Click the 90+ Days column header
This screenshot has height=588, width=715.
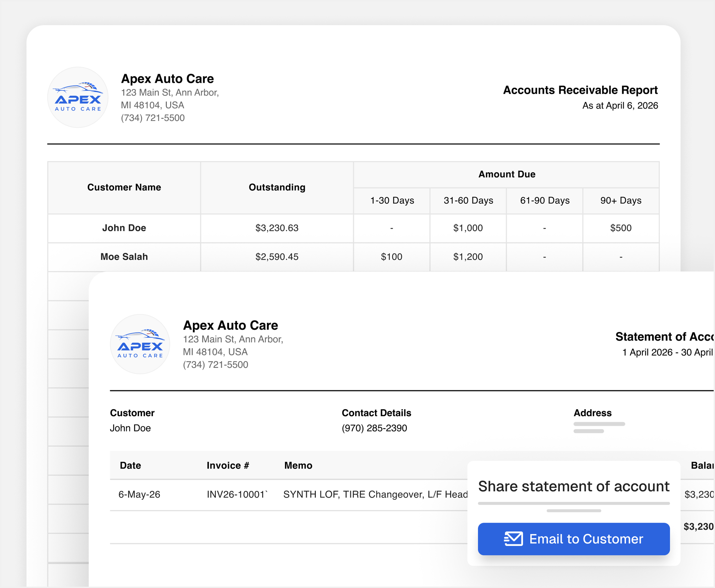(x=621, y=201)
